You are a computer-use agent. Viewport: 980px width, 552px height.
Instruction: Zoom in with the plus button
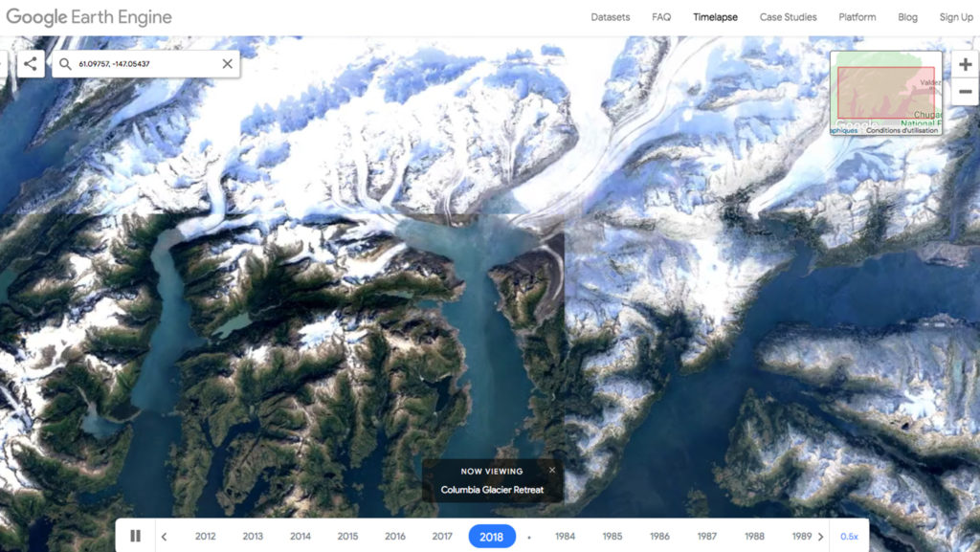(x=965, y=64)
